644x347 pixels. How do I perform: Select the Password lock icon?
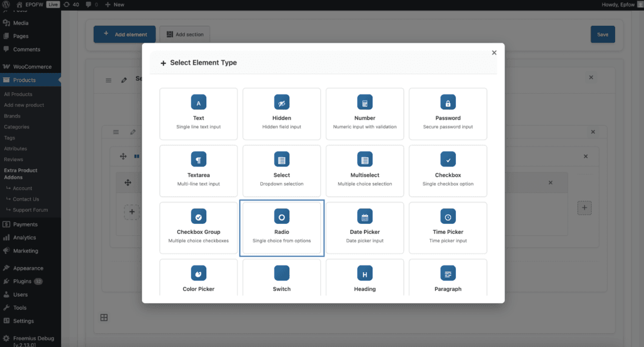(448, 102)
